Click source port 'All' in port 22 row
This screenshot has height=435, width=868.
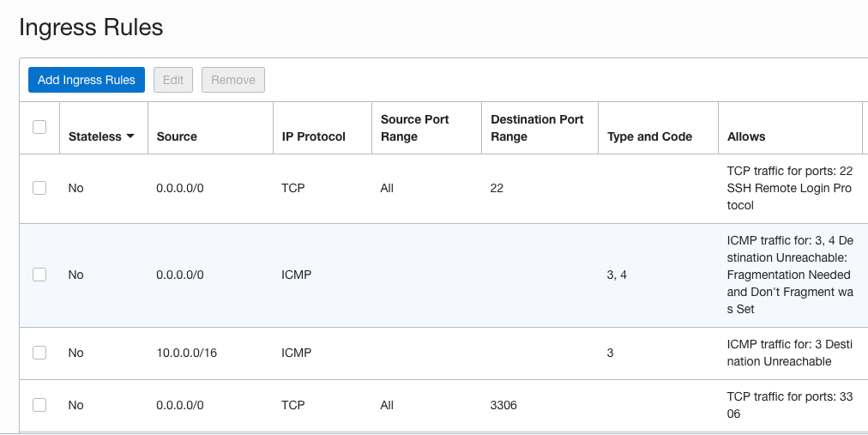387,188
